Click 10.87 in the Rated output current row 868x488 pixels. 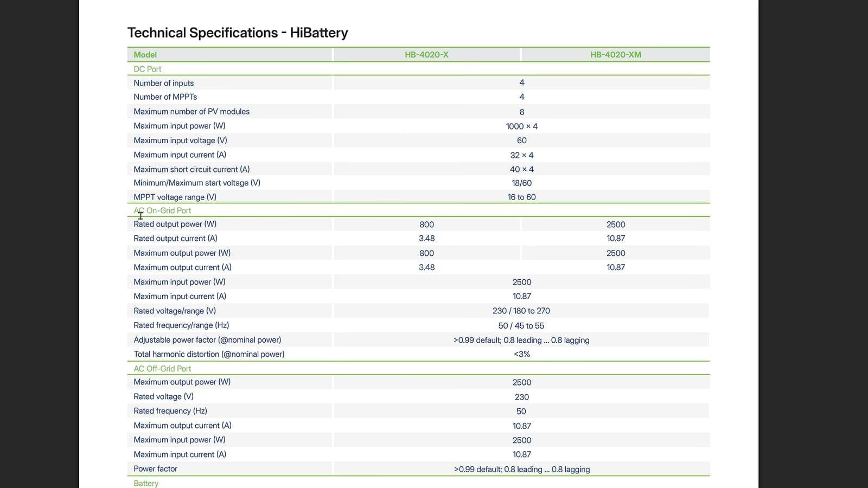[x=616, y=239]
